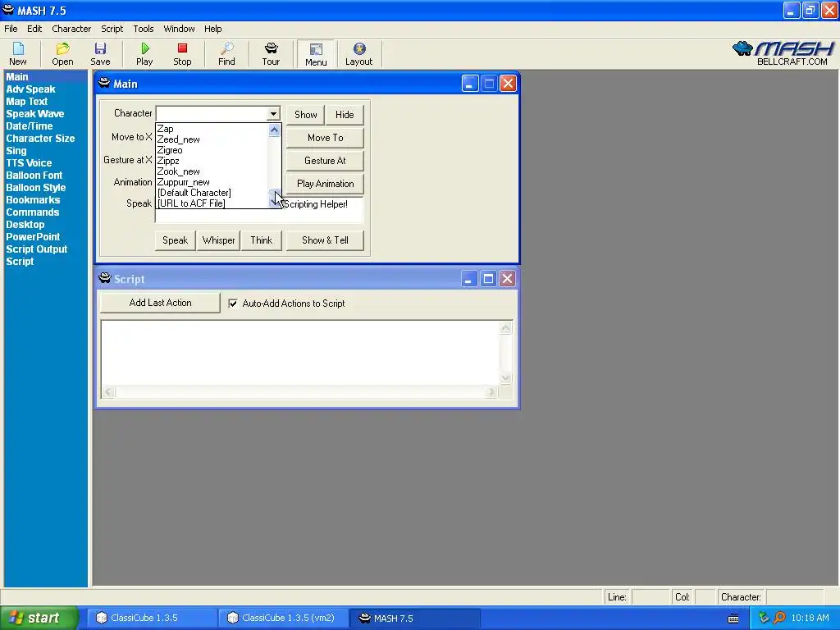Screen dimensions: 840x630
Task: Click the MASH Bellcraft.com logo
Action: pos(783,53)
